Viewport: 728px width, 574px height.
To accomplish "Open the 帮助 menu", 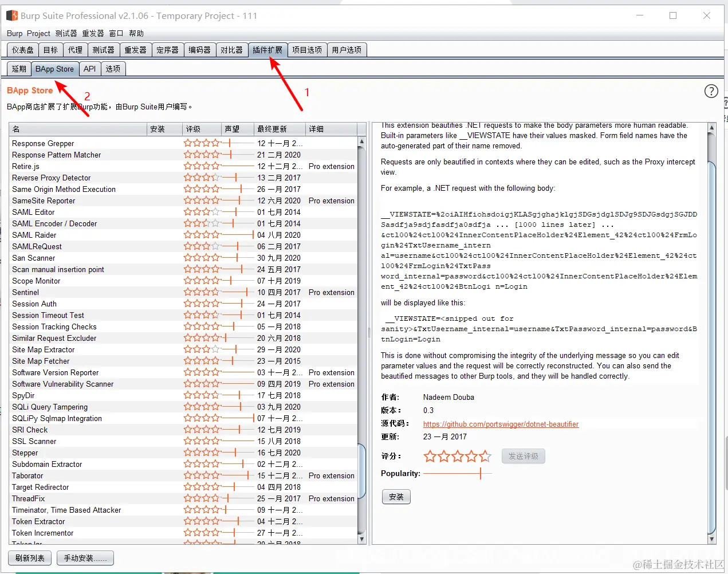I will [136, 33].
